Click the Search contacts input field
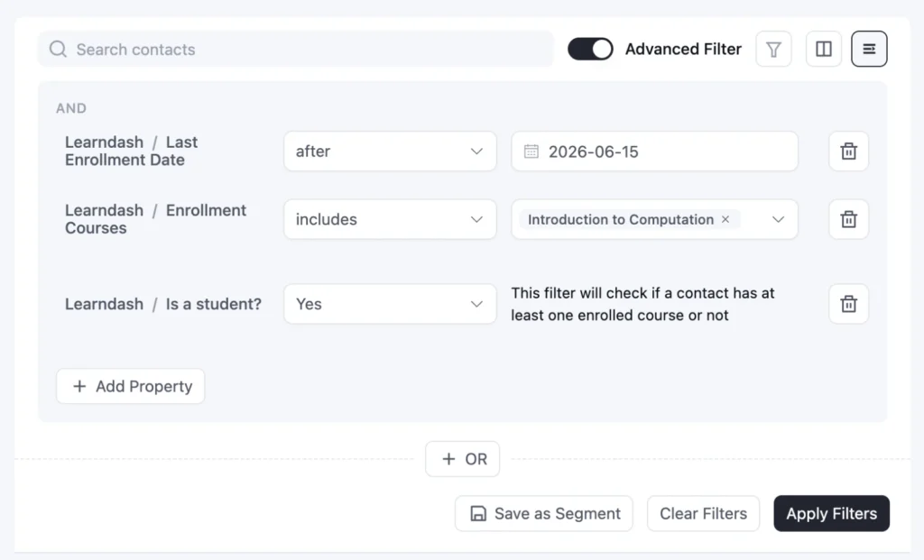 point(296,49)
